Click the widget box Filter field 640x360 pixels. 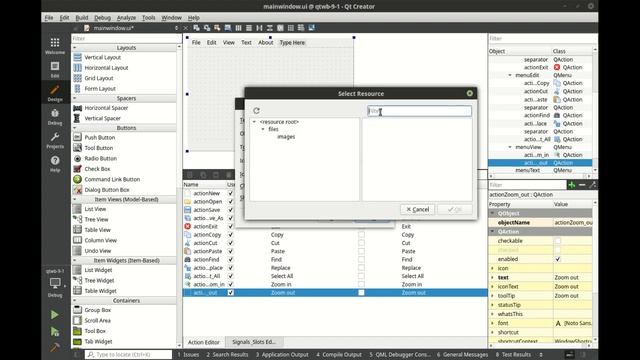127,38
